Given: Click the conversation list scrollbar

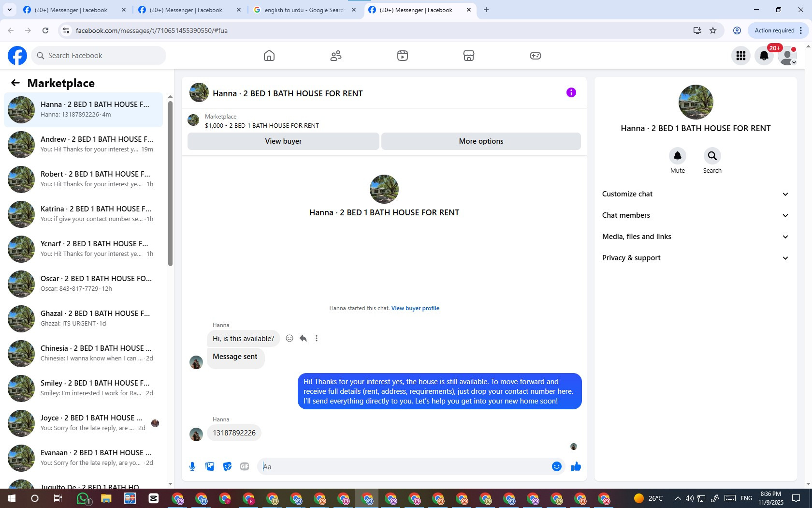Looking at the screenshot, I should click(x=170, y=184).
